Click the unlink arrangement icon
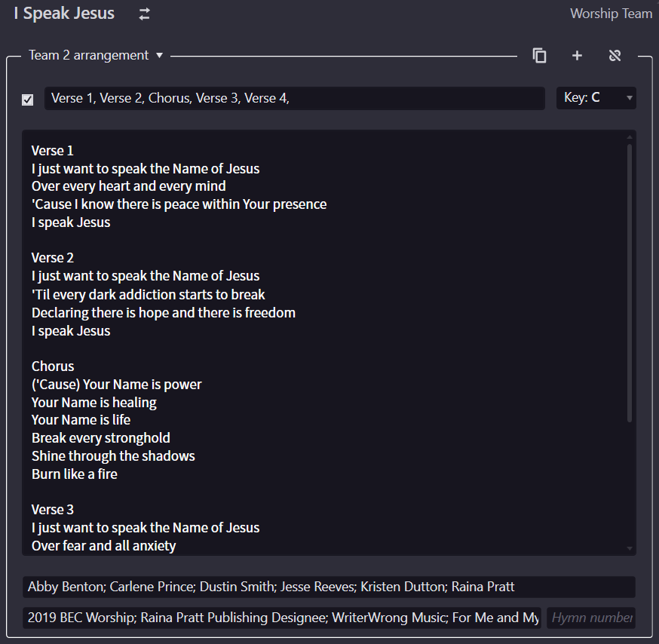 point(615,56)
